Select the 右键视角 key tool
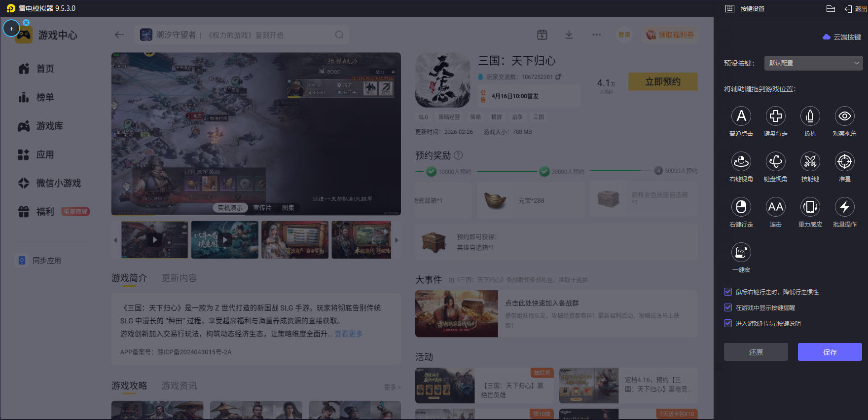 tap(741, 161)
